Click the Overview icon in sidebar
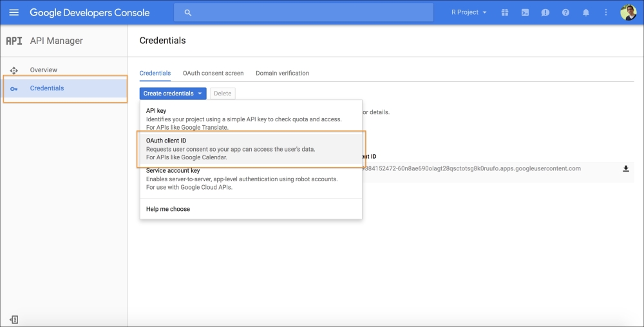This screenshot has width=644, height=327. (x=14, y=70)
